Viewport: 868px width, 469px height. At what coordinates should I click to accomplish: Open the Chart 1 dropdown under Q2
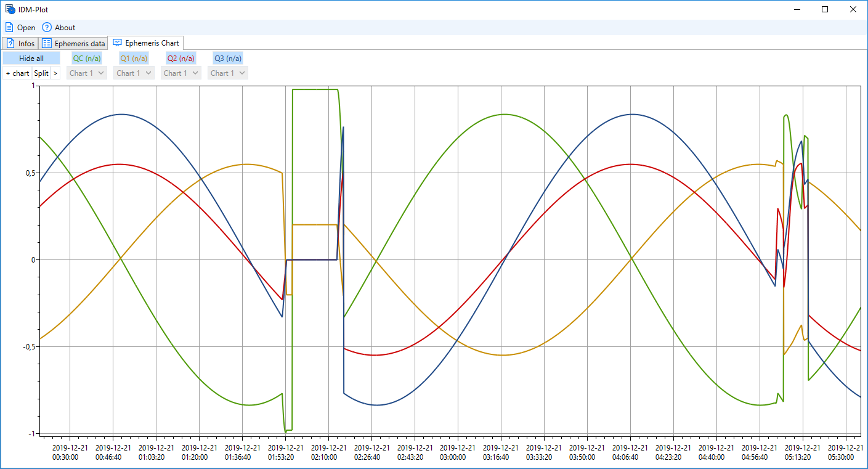tap(180, 73)
